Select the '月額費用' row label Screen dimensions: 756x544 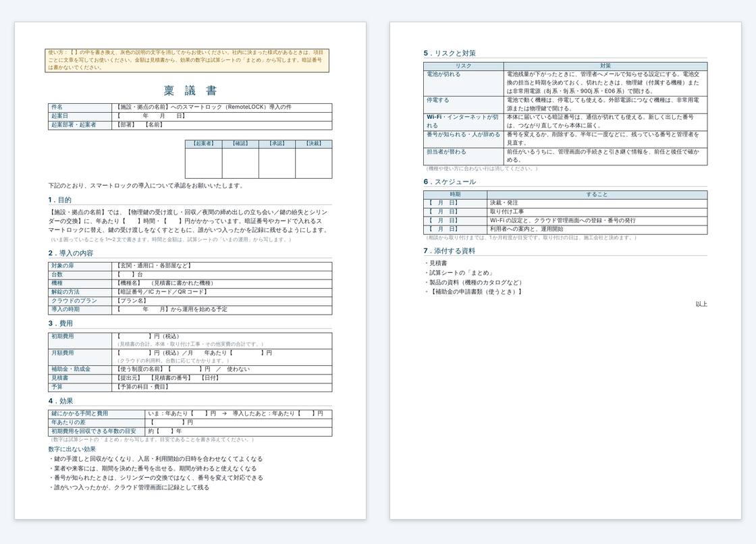pyautogui.click(x=80, y=357)
